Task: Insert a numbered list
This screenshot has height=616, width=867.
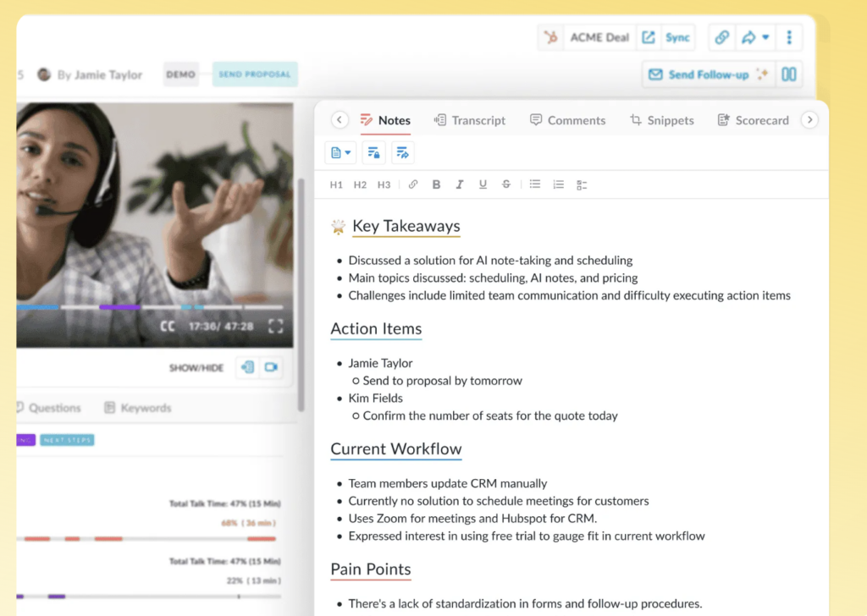Action: pyautogui.click(x=559, y=184)
